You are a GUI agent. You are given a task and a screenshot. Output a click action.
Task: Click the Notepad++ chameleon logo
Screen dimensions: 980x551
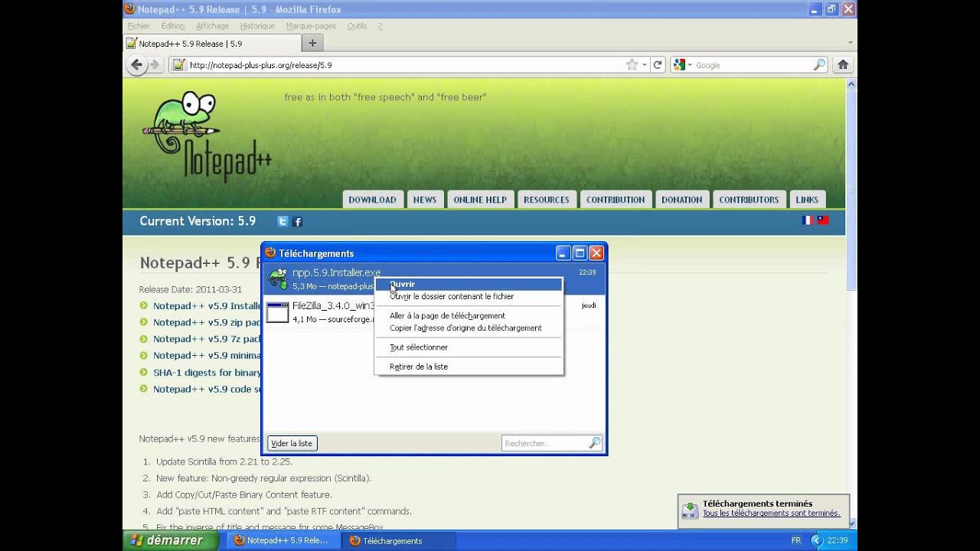tap(205, 137)
